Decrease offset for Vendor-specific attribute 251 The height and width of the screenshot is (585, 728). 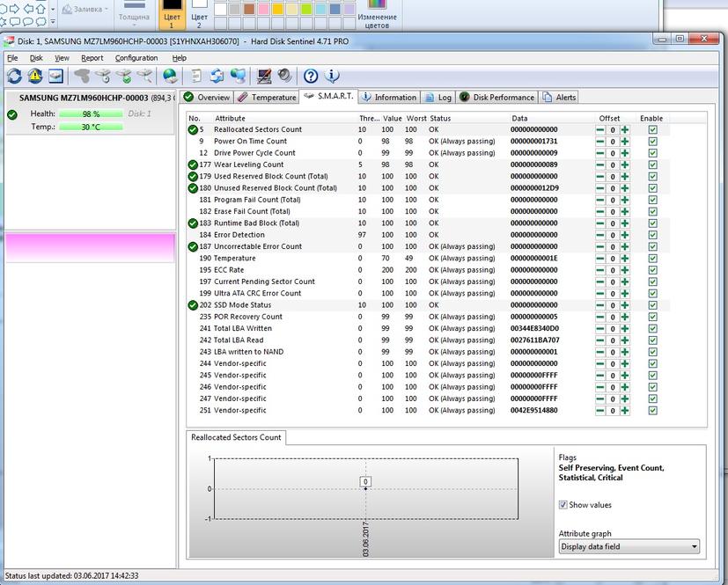(x=600, y=411)
